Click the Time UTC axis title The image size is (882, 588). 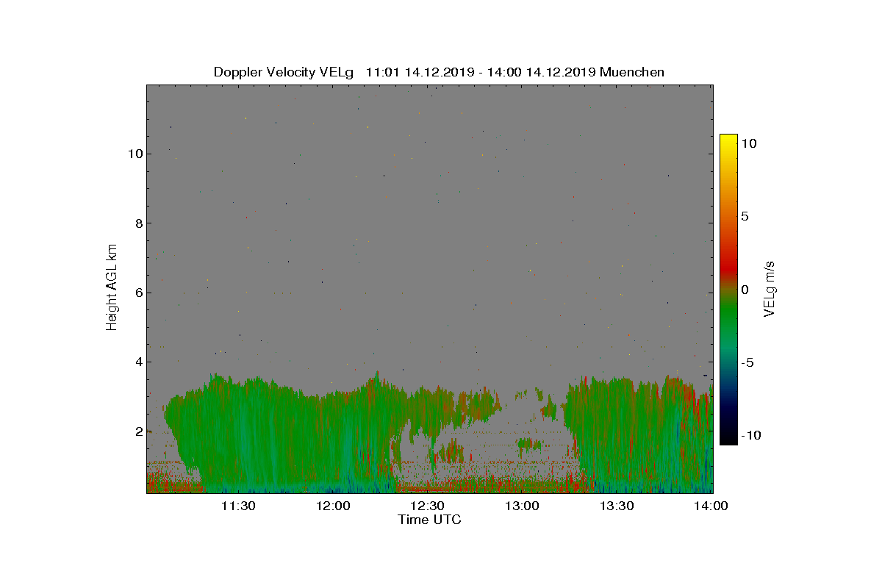pyautogui.click(x=430, y=520)
